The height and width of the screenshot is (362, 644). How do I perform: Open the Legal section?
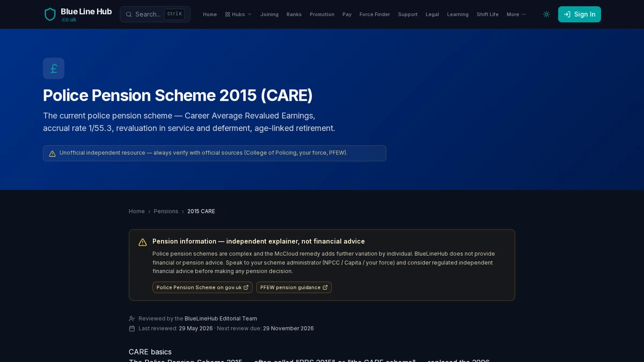coord(433,14)
